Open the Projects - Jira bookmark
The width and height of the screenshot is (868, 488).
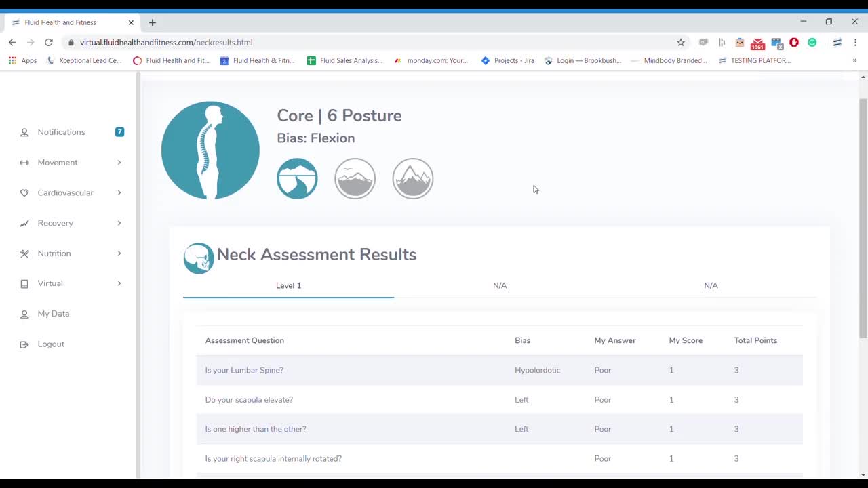(x=507, y=60)
